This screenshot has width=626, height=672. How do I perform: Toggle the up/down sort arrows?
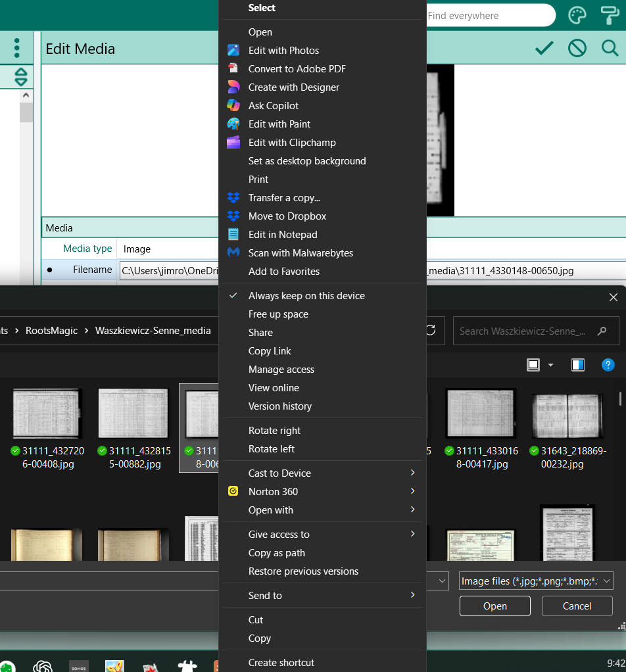pyautogui.click(x=21, y=77)
